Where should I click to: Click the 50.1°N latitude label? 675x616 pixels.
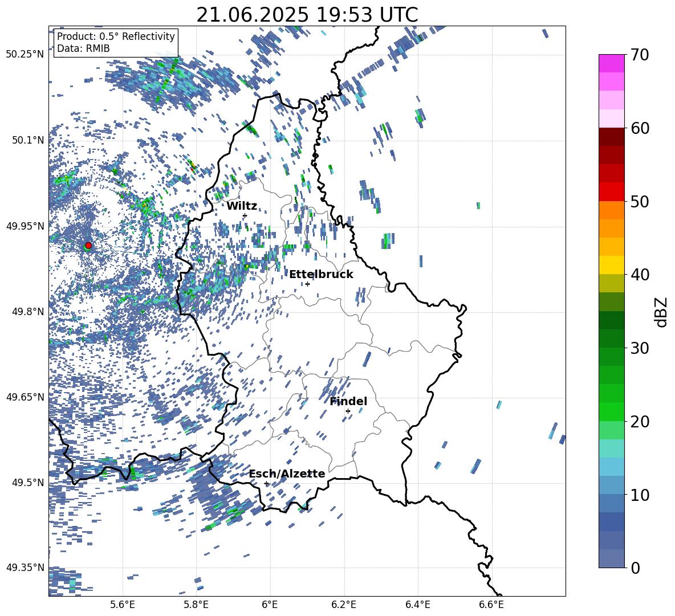27,140
